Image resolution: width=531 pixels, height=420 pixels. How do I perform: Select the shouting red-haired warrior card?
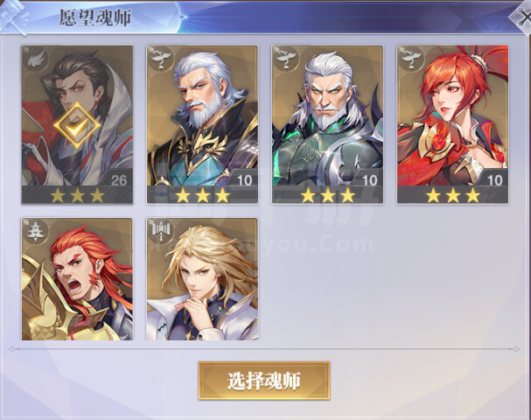coord(77,279)
